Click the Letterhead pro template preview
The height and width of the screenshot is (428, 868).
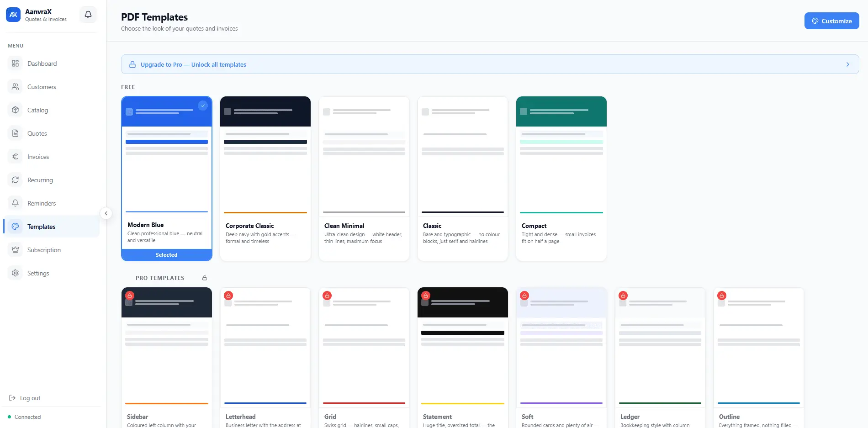click(x=265, y=348)
